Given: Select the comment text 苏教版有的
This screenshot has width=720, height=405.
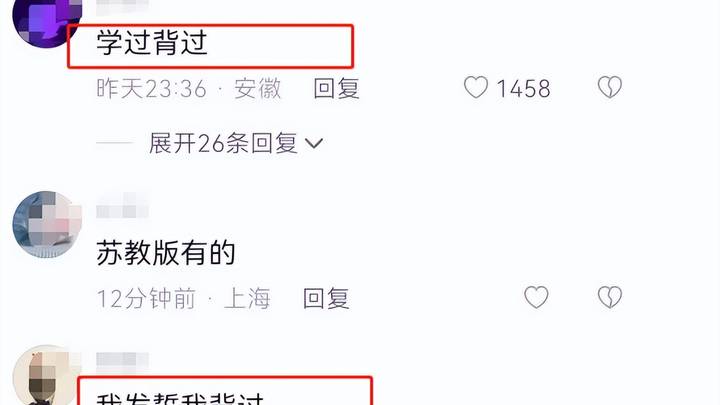Looking at the screenshot, I should 166,253.
